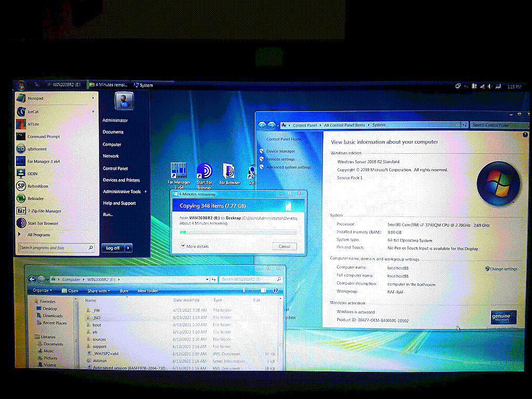The height and width of the screenshot is (399, 532).
Task: Click the network icon in the system tray
Action: tap(482, 87)
